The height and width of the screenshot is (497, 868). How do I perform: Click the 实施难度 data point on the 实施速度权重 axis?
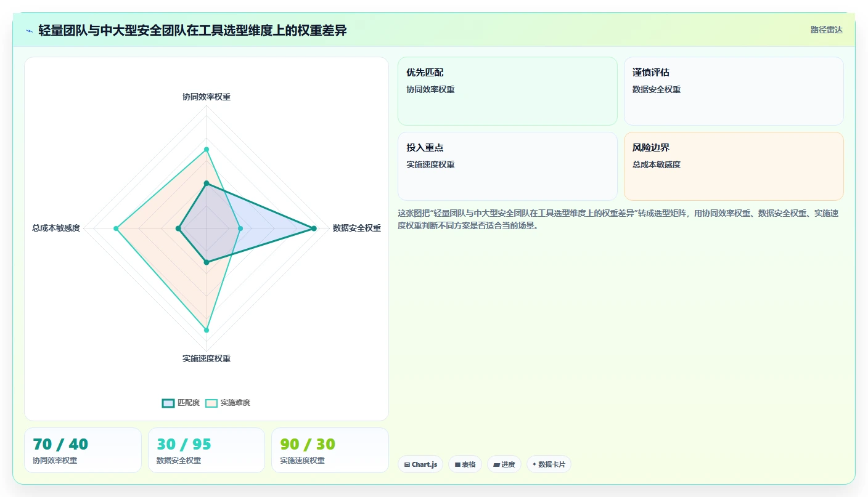click(207, 330)
